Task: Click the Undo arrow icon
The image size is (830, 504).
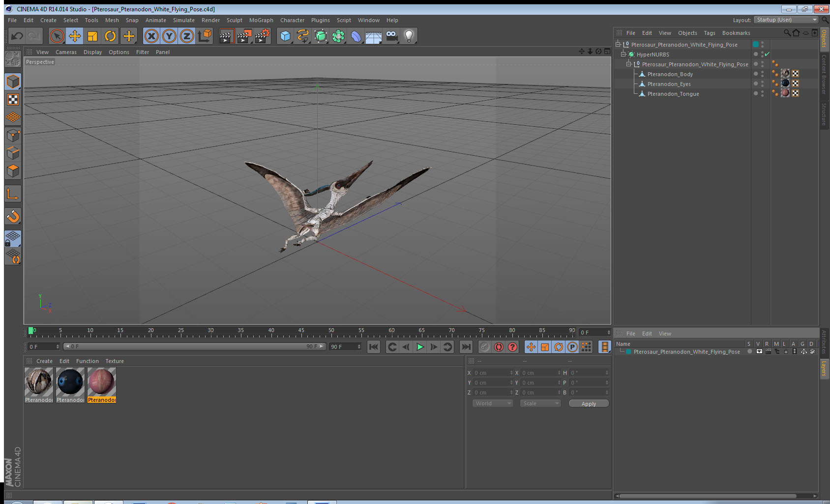Action: pos(17,36)
